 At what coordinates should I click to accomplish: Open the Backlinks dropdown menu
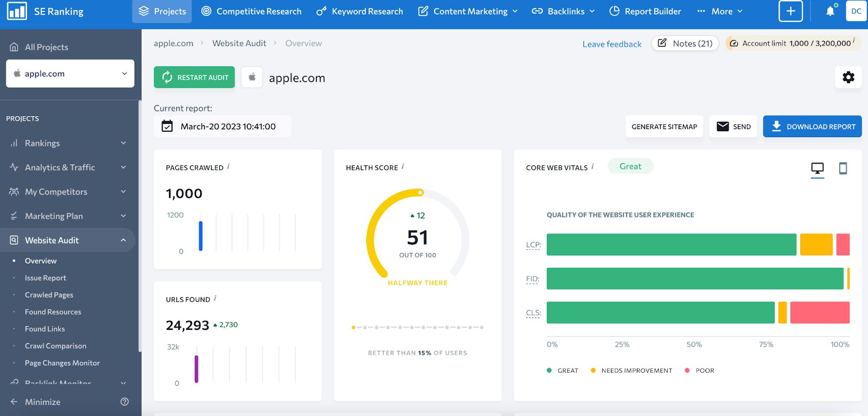click(563, 11)
